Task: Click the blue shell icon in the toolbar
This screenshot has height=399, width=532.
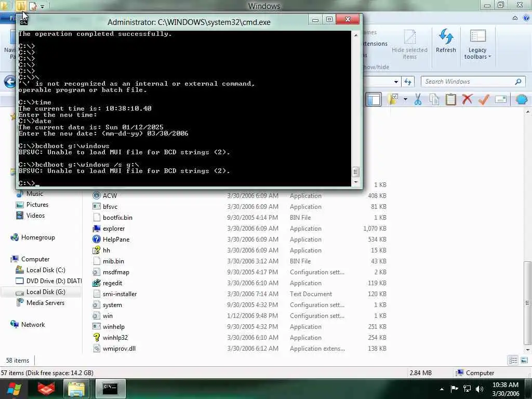Action: pos(522,99)
